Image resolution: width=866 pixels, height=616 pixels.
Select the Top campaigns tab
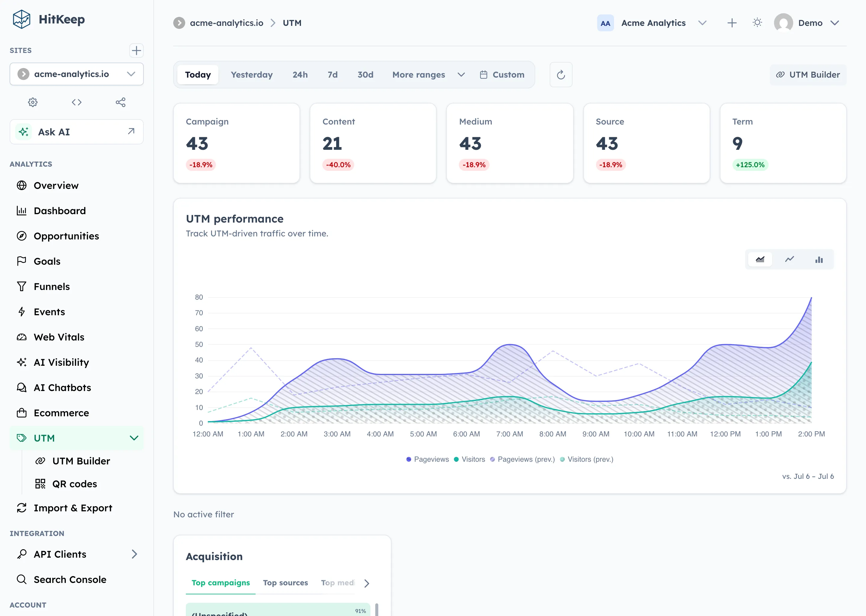221,583
